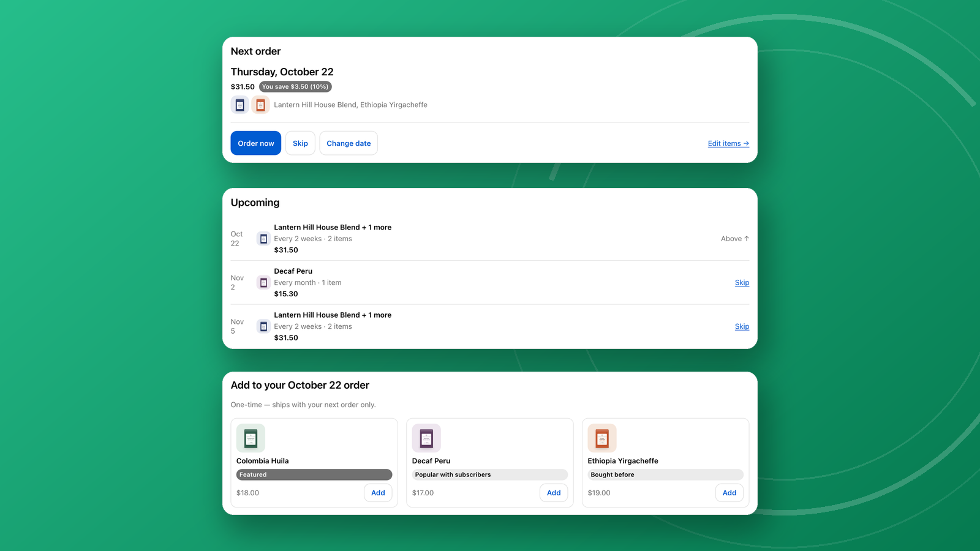This screenshot has width=980, height=551.
Task: Open the Change date option
Action: [349, 143]
